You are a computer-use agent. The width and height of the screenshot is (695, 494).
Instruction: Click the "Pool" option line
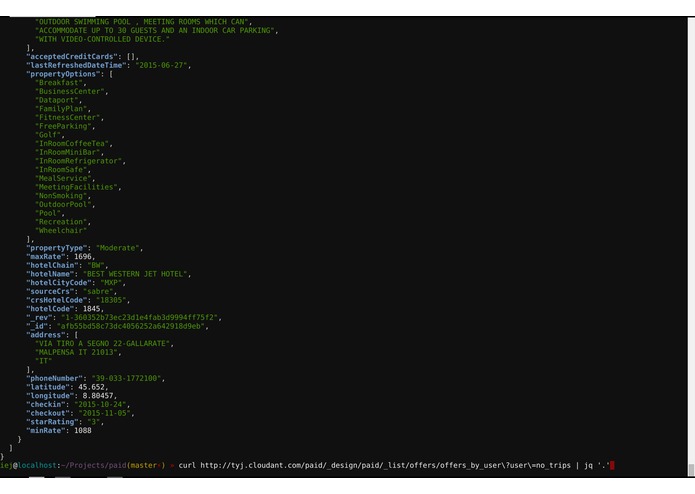coord(50,213)
